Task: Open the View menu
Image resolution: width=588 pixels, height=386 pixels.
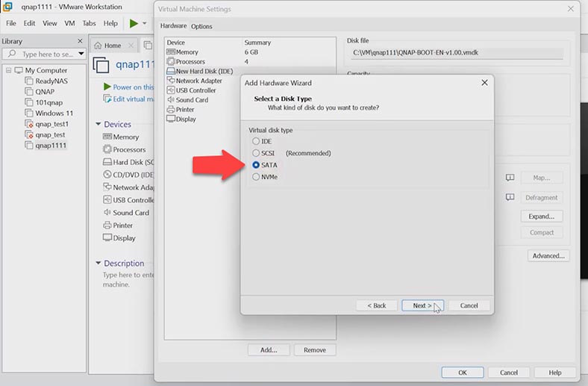Action: coord(49,23)
